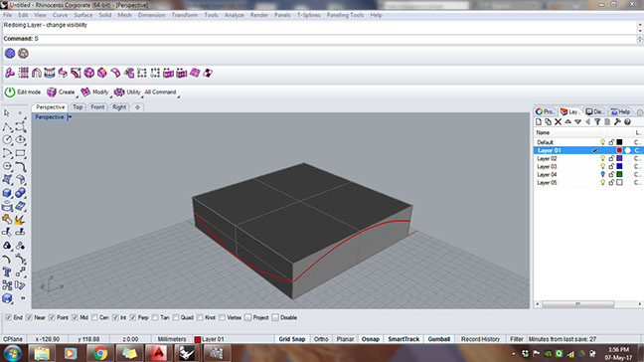The image size is (644, 362).
Task: Switch to the Front viewport tab
Action: [x=97, y=107]
